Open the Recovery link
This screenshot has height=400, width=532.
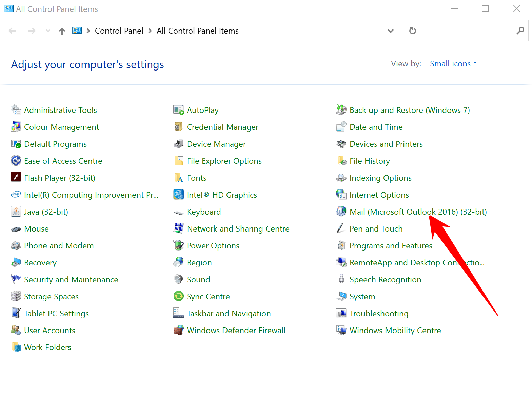click(x=40, y=263)
